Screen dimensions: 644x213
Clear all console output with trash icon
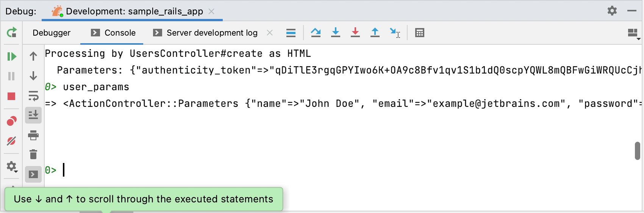coord(33,154)
